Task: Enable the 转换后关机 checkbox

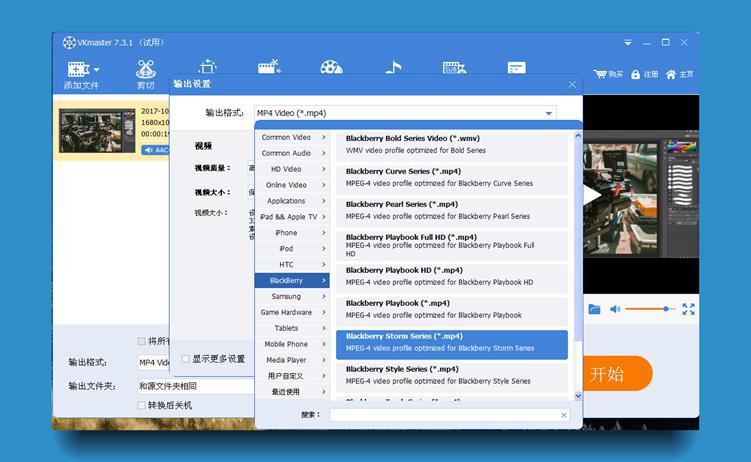Action: (x=141, y=405)
